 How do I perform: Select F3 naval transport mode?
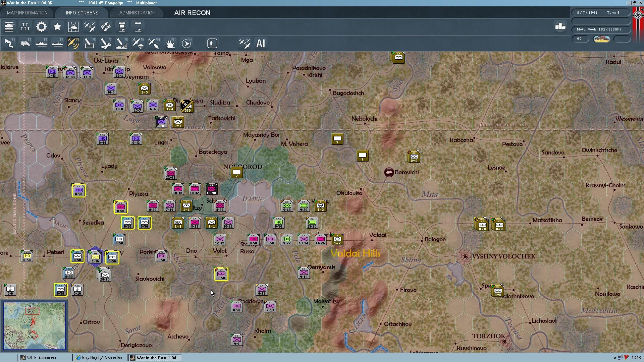[x=41, y=44]
